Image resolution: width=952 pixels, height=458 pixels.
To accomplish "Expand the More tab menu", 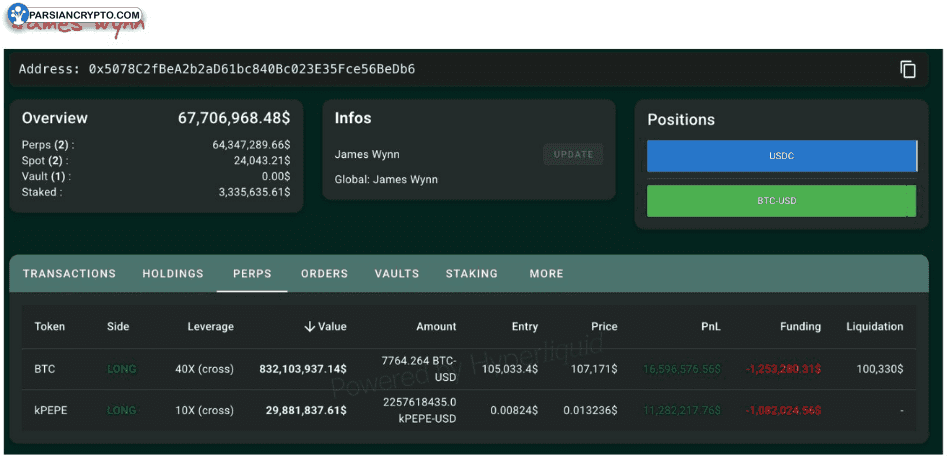I will (x=546, y=274).
